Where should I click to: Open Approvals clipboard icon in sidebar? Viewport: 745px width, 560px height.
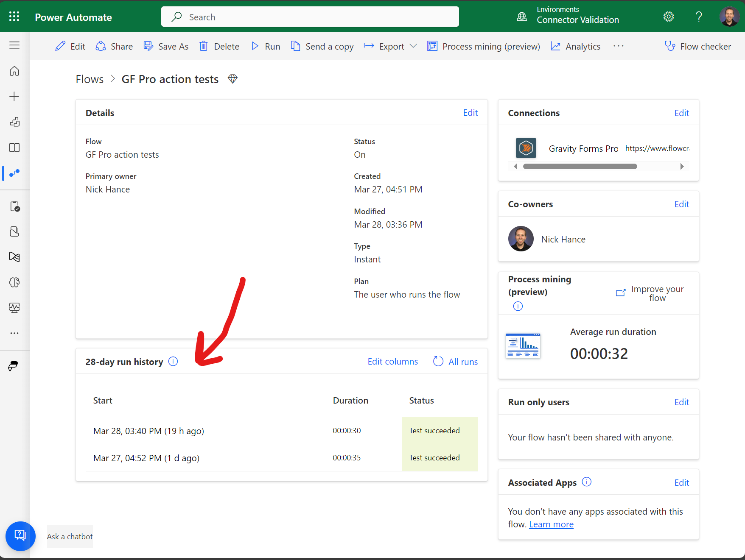pyautogui.click(x=14, y=206)
